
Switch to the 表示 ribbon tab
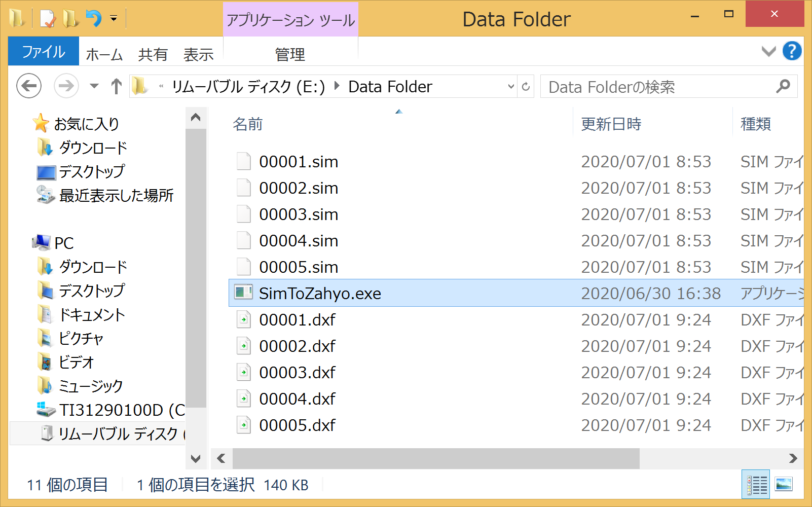point(198,54)
